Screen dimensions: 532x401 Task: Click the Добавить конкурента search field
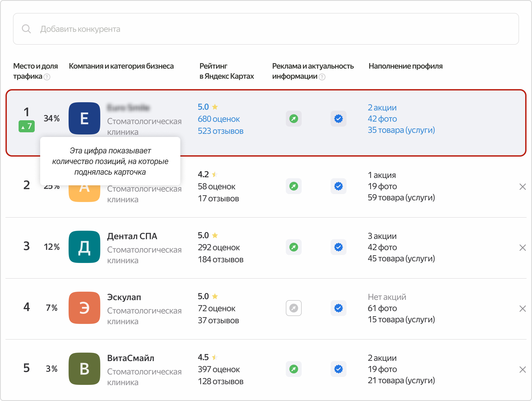point(80,29)
